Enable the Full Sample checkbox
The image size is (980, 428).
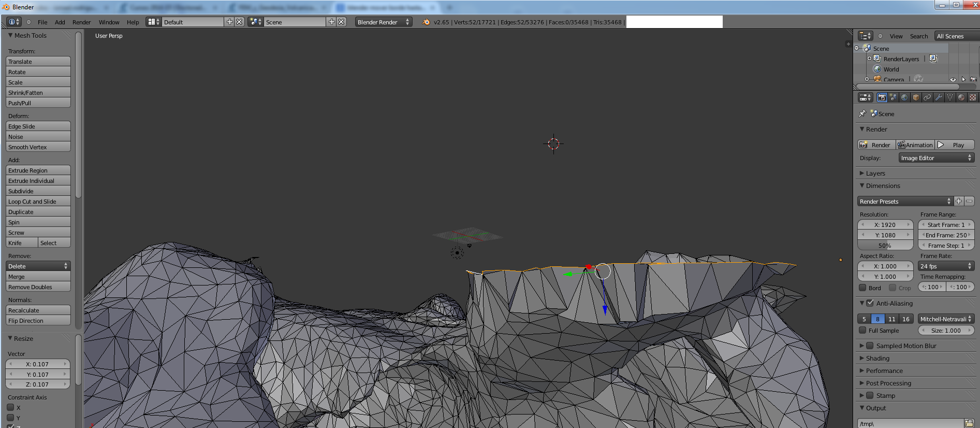[x=862, y=330]
